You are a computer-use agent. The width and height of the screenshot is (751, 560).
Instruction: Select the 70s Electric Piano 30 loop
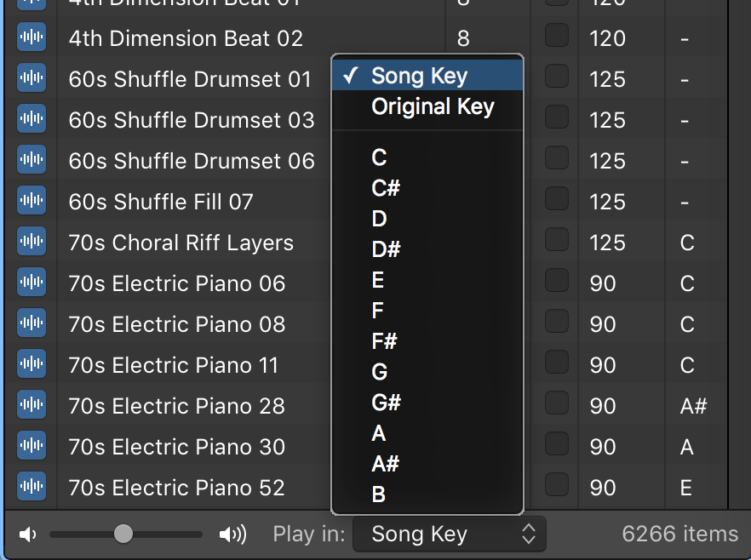pyautogui.click(x=177, y=447)
